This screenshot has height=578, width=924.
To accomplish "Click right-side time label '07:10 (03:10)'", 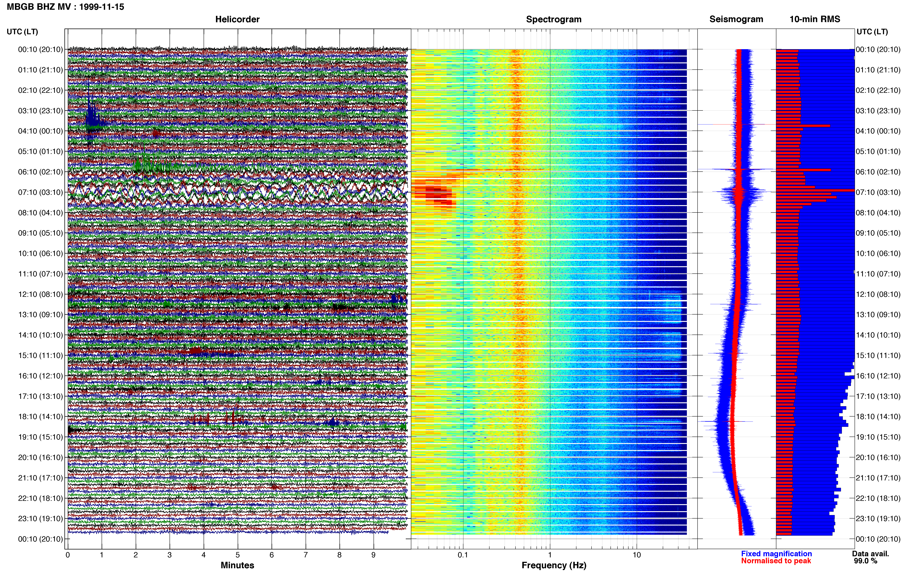I will tap(878, 192).
